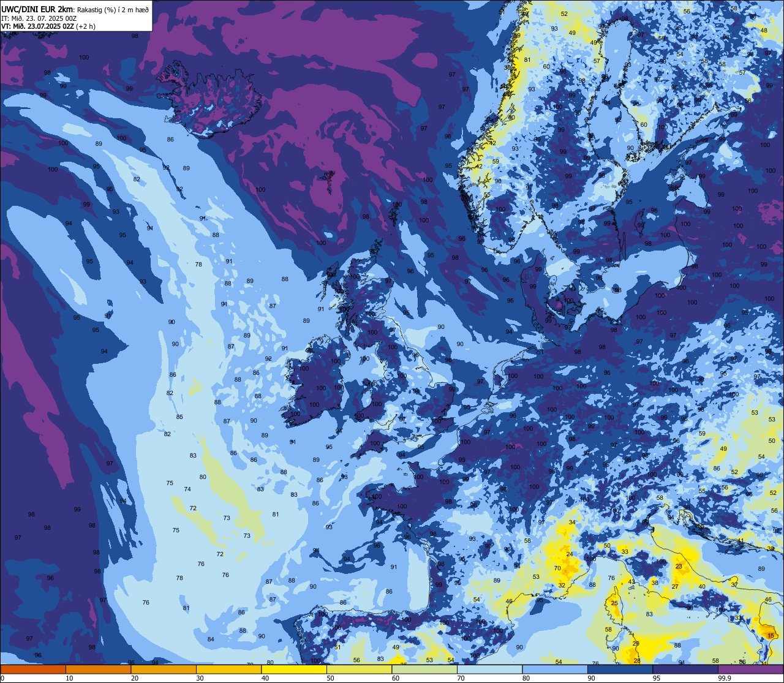Click the humidity value '24' on map
The height and width of the screenshot is (683, 784).
coord(570,554)
